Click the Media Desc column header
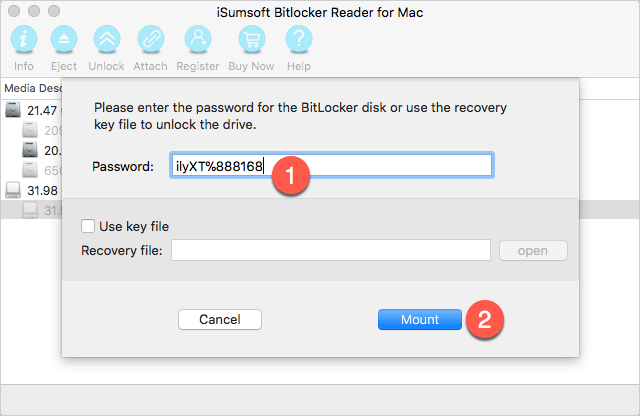The height and width of the screenshot is (416, 640). tap(30, 88)
